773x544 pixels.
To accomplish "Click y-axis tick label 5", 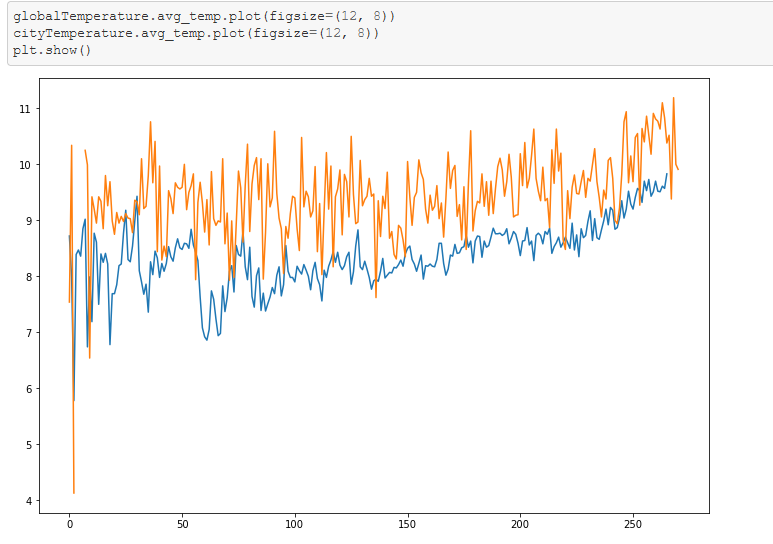I will [x=28, y=445].
